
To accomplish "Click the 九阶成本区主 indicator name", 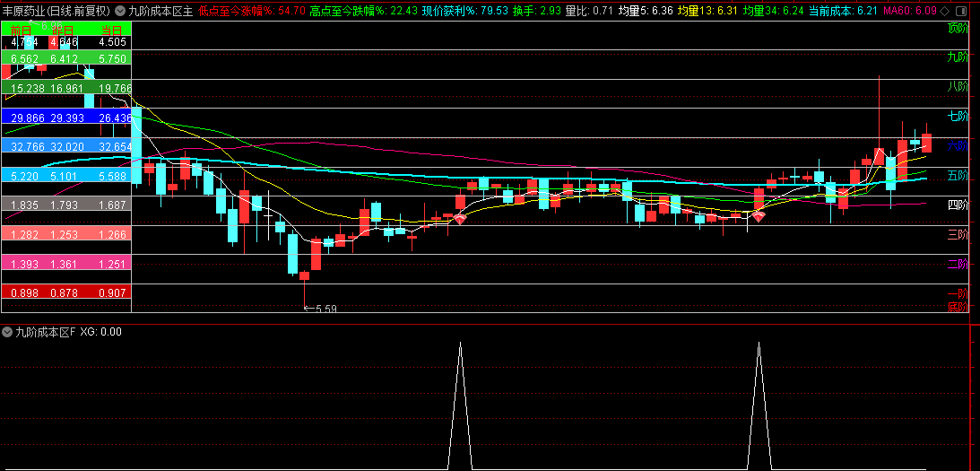I will (x=160, y=11).
